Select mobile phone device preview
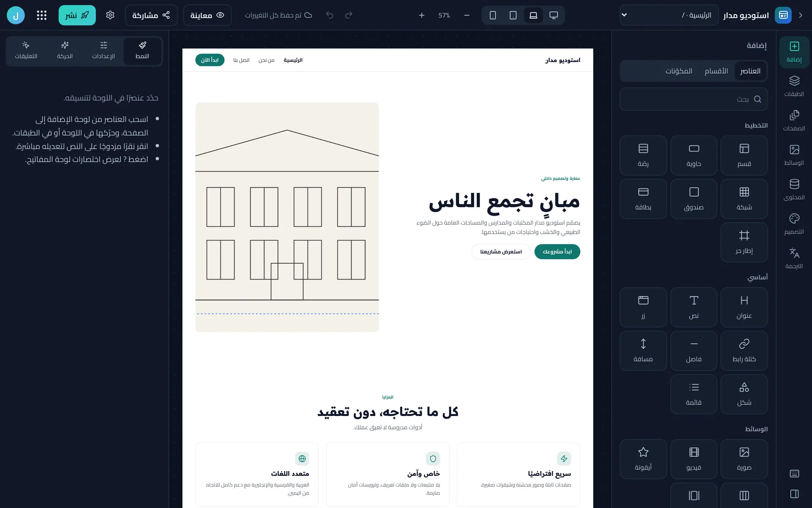Viewport: 812px width, 508px height. [493, 15]
